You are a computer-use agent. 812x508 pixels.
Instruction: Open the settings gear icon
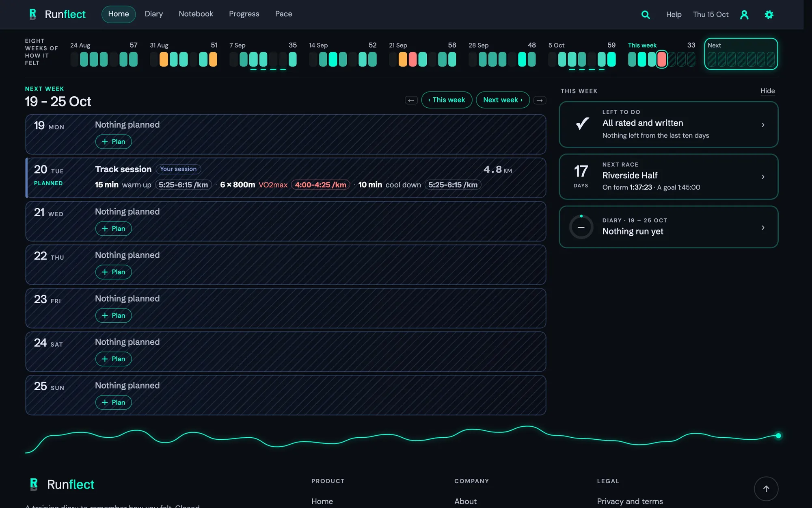click(x=769, y=15)
